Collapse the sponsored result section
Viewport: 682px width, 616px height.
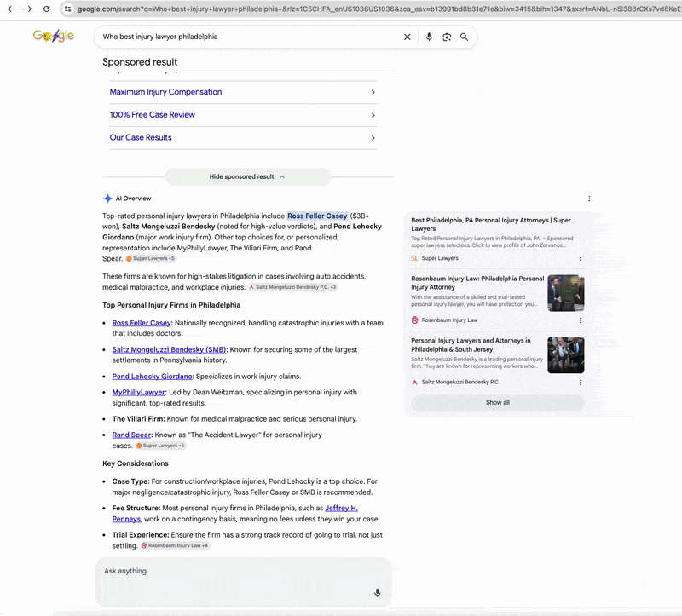pyautogui.click(x=244, y=176)
